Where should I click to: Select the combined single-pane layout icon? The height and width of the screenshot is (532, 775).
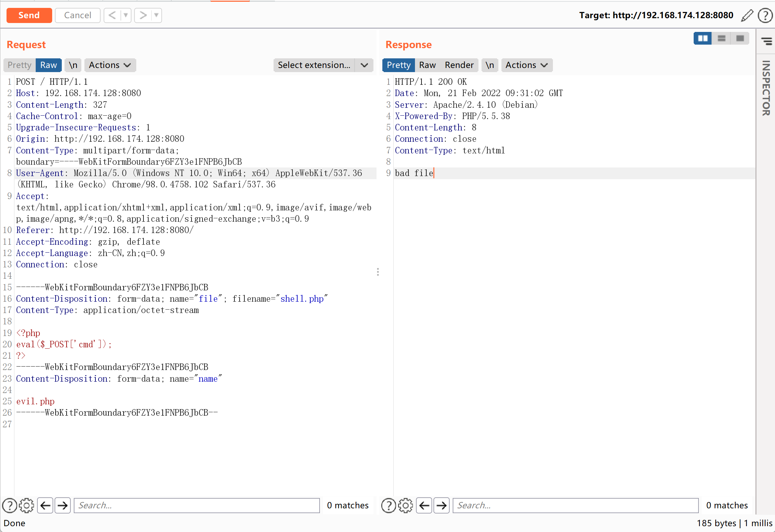(x=740, y=38)
